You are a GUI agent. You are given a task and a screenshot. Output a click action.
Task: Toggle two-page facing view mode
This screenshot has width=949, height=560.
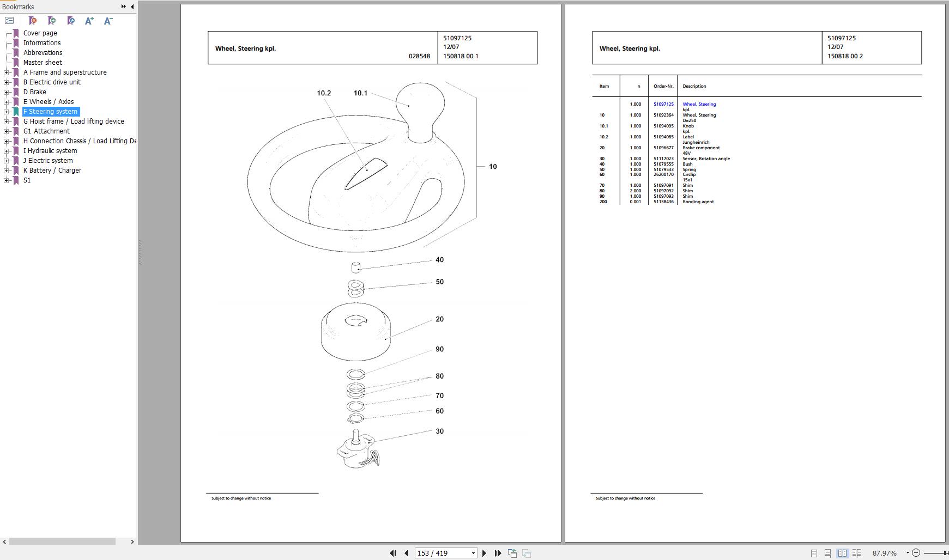842,553
